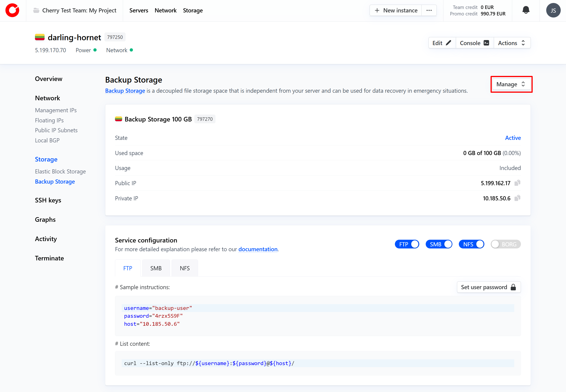Go to Elastic Block Storage sidebar item
This screenshot has width=566, height=392.
[x=60, y=171]
